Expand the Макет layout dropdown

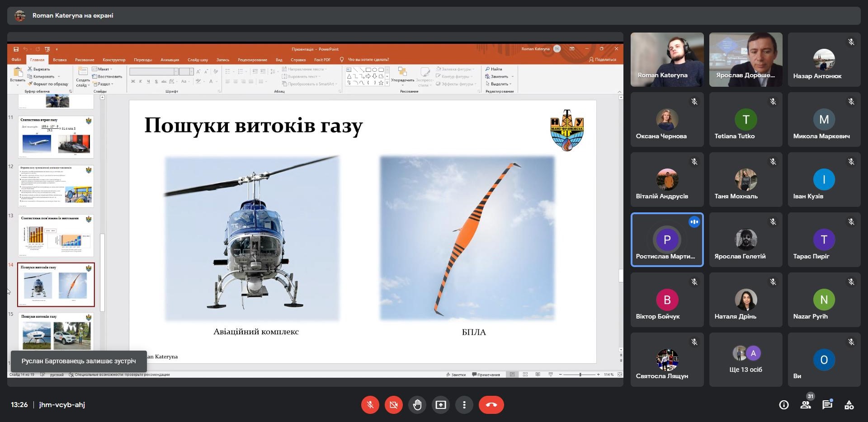(x=102, y=69)
